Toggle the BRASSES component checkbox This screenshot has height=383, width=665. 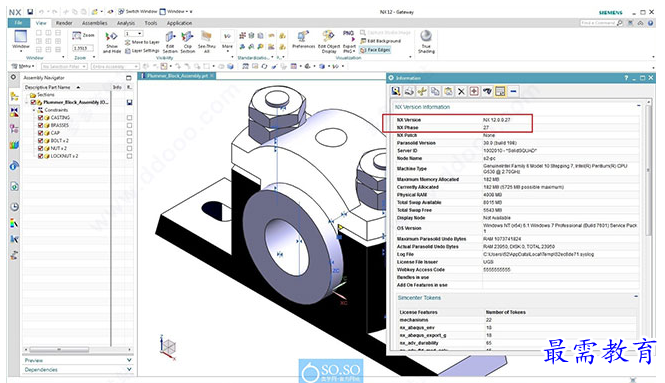point(40,125)
